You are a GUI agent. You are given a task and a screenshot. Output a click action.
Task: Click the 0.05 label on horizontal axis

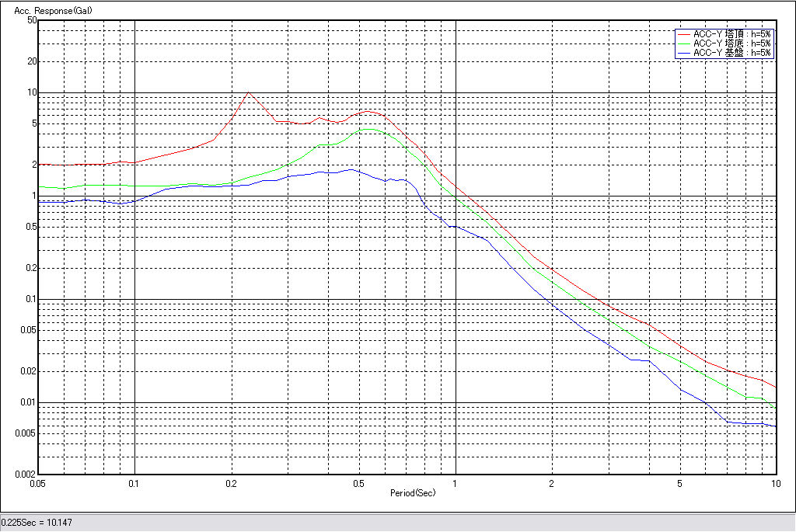(x=38, y=484)
